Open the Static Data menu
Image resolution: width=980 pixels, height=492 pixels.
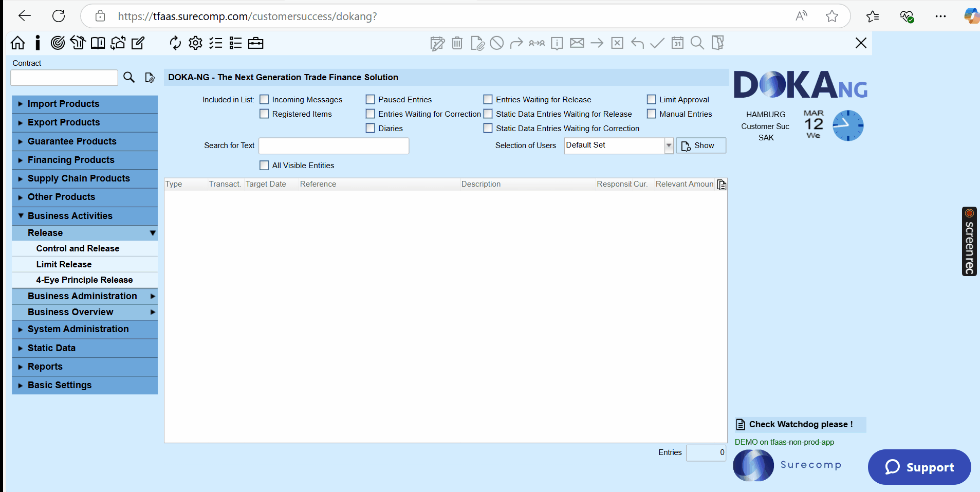[85, 348]
